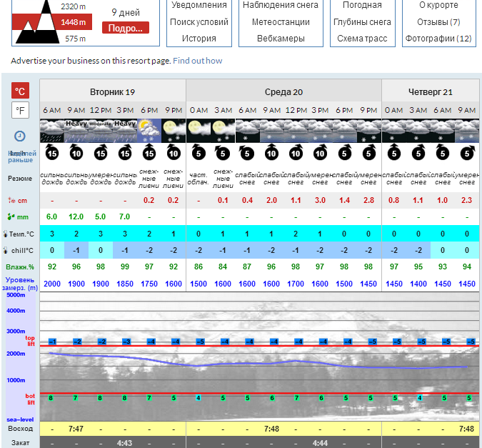482x448 pixels.
Task: Click the chill°C thermometer icon
Action: [x=5, y=251]
